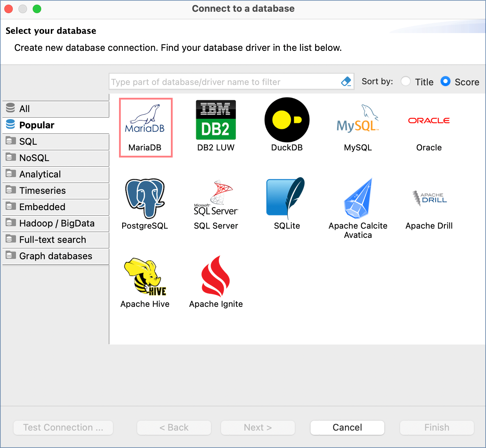Click the < Back button
The height and width of the screenshot is (448, 486).
pyautogui.click(x=174, y=427)
